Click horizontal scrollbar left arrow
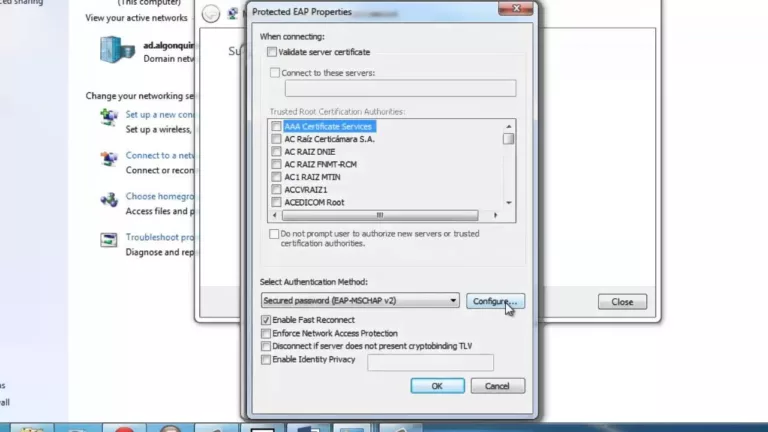768x432 pixels. pos(274,215)
